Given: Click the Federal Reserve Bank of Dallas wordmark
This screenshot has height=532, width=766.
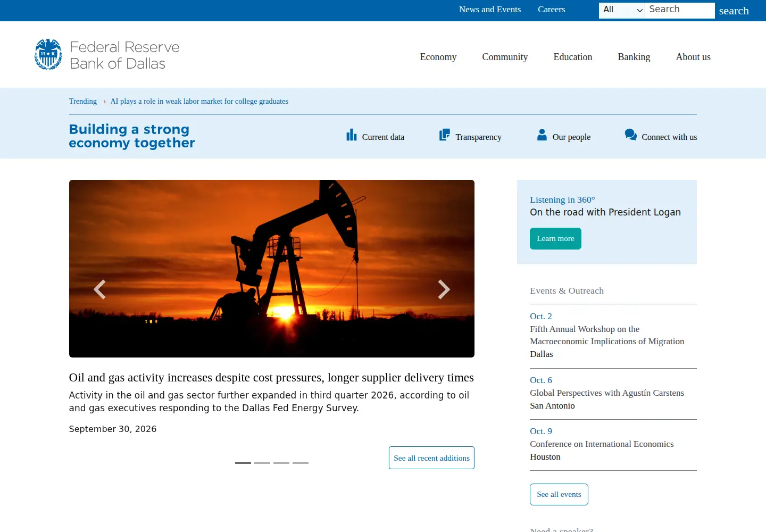Looking at the screenshot, I should [x=124, y=55].
